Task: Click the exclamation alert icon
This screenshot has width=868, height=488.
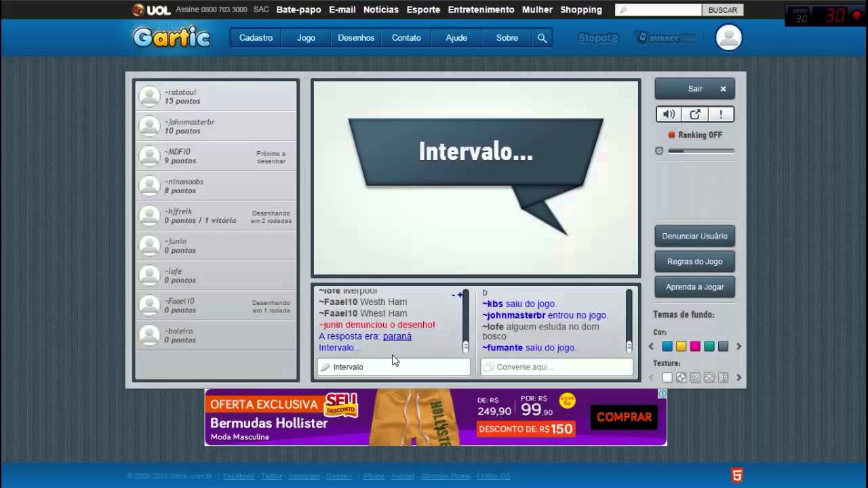Action: 721,115
